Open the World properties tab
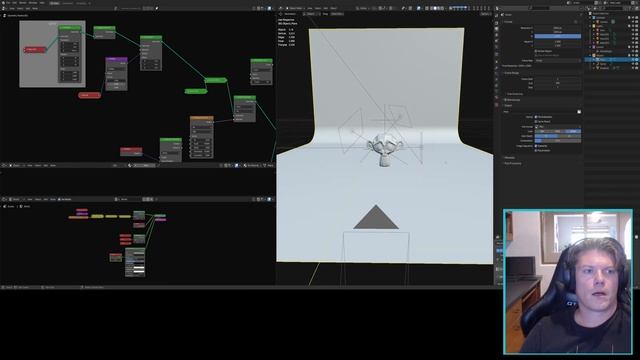Viewport: 640px width, 360px height. (x=496, y=47)
